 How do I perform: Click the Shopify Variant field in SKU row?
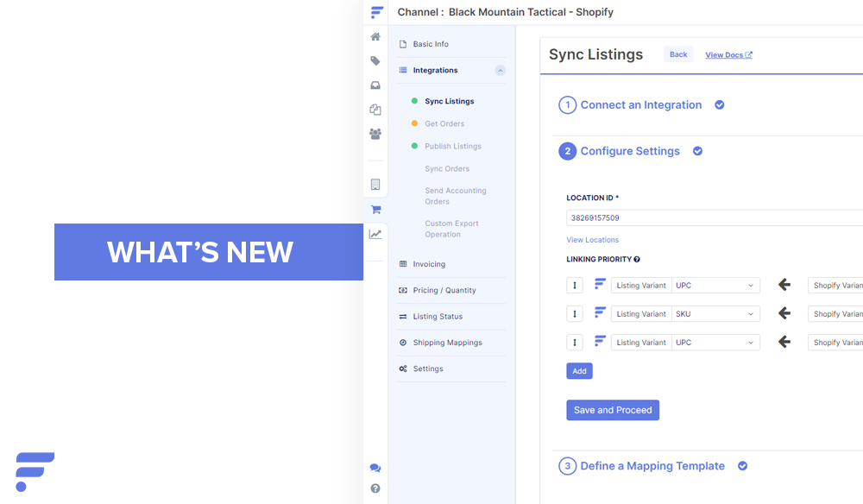tap(835, 314)
